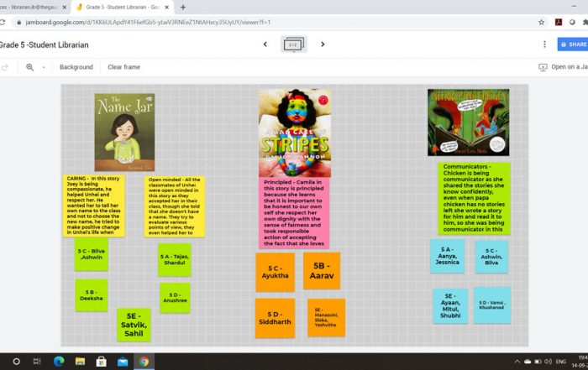The height and width of the screenshot is (370, 588).
Task: Select the blue 5E - Ayaan, Mitul, Shubhi note
Action: [450, 306]
